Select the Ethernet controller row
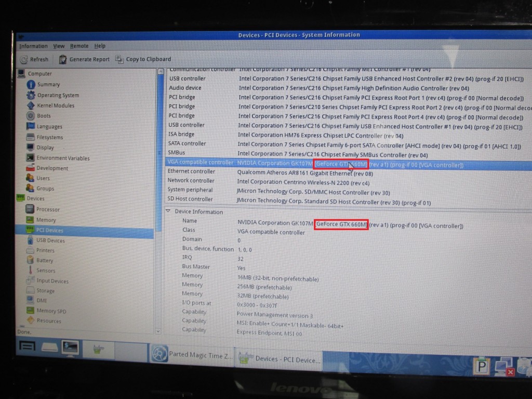Screen dimensions: 532x399 coord(348,172)
